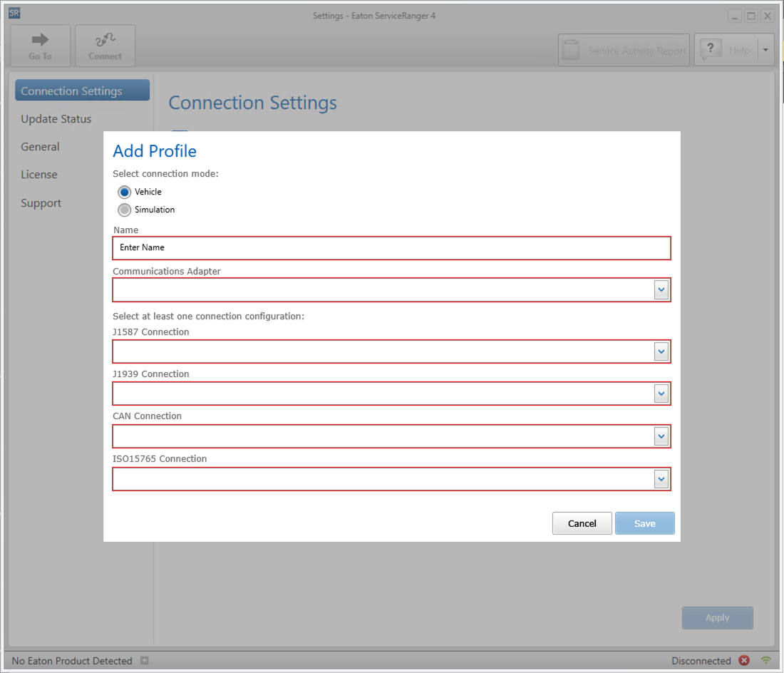Open Help using the question mark icon

pyautogui.click(x=711, y=49)
